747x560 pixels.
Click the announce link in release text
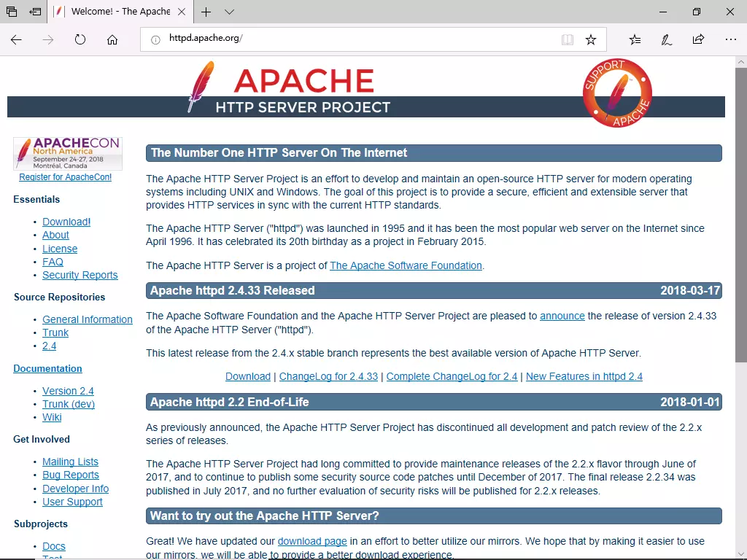562,316
